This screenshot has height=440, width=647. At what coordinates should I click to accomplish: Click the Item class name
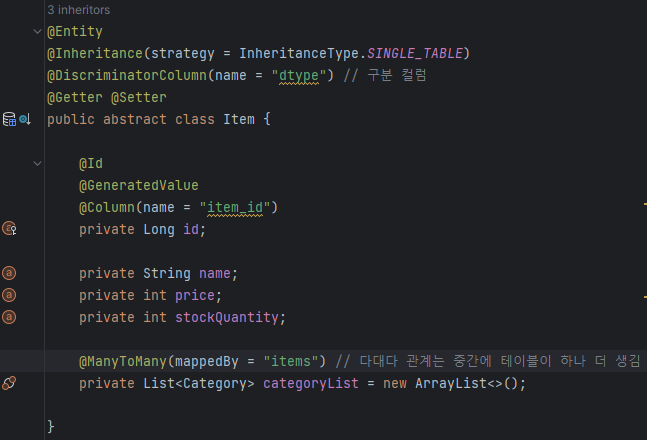[x=239, y=119]
